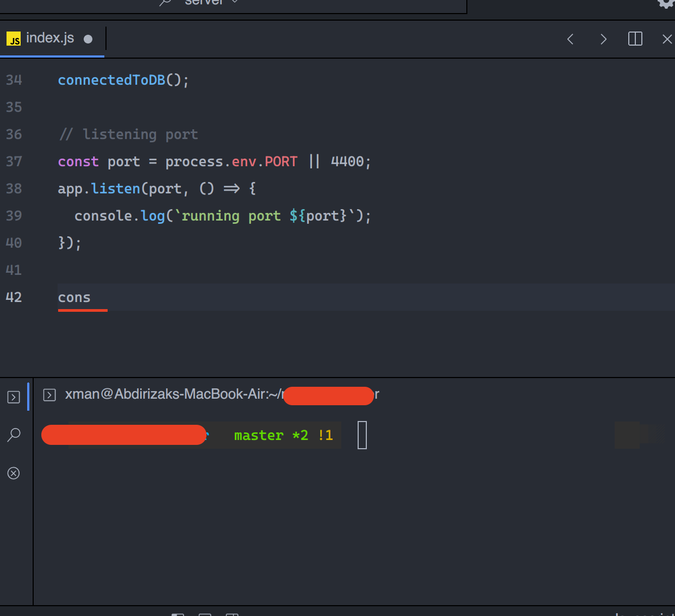This screenshot has height=616, width=675.
Task: Open a new terminal via the terminal panel icon
Action: point(14,397)
